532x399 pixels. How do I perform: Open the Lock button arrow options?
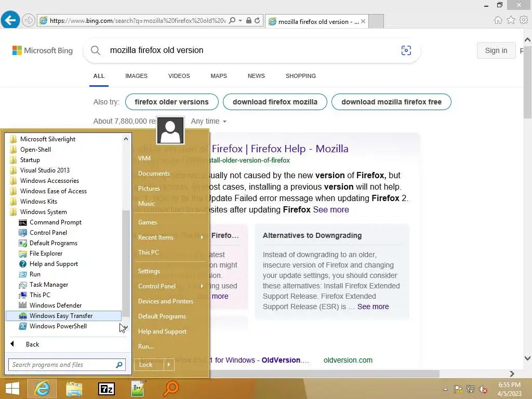pos(169,365)
